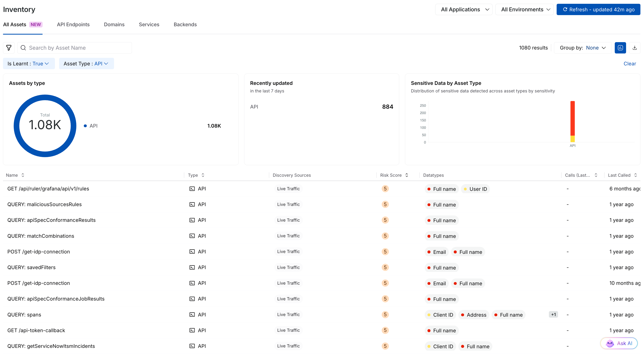
Task: Click Live Traffic tag on api-token-callback row
Action: point(288,330)
